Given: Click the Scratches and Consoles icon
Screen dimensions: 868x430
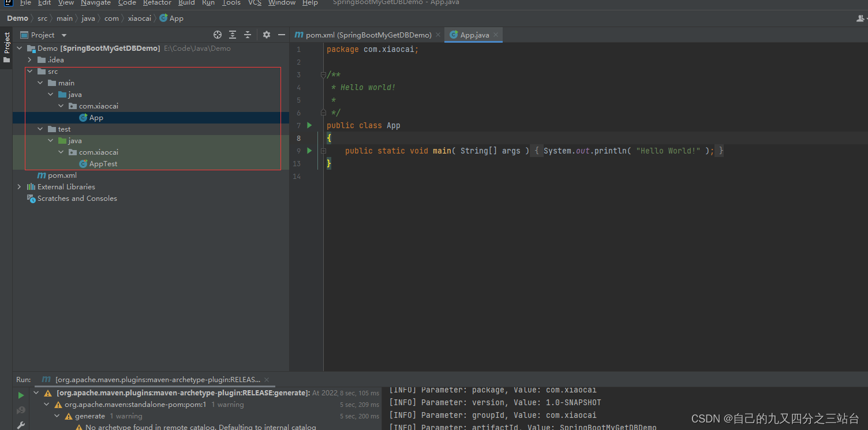Looking at the screenshot, I should pos(31,198).
